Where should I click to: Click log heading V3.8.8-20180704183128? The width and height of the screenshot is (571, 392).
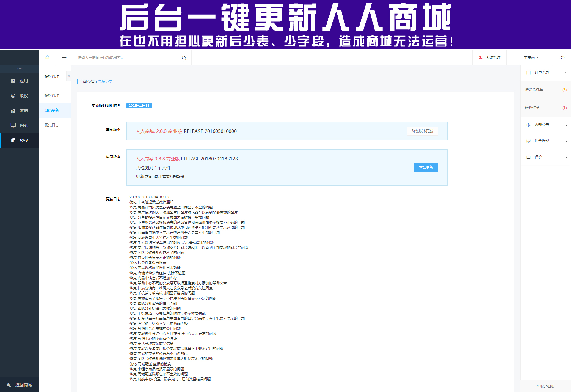click(x=150, y=197)
